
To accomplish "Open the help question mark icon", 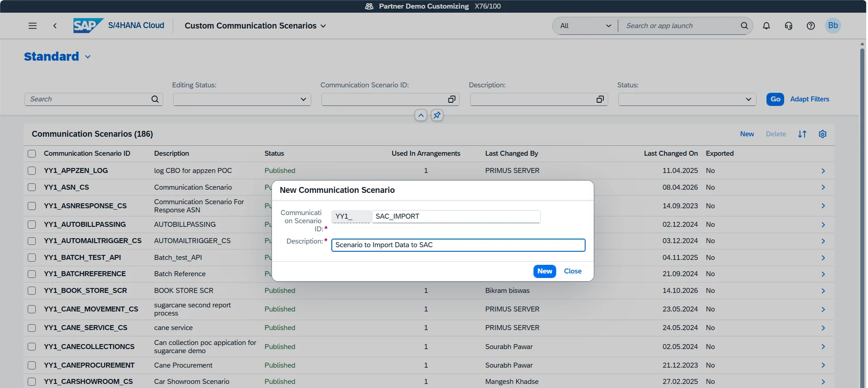I will pos(811,26).
